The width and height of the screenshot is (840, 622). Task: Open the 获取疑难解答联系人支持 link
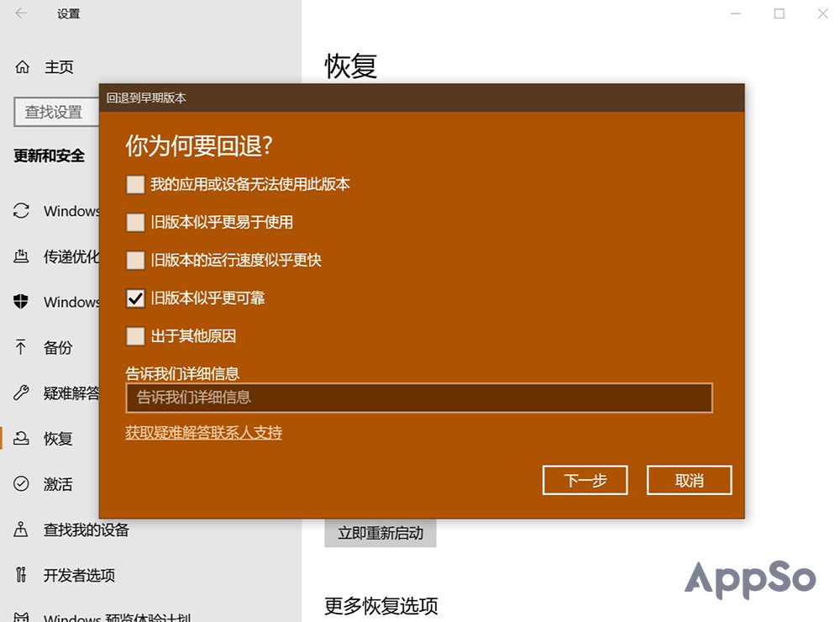coord(202,432)
